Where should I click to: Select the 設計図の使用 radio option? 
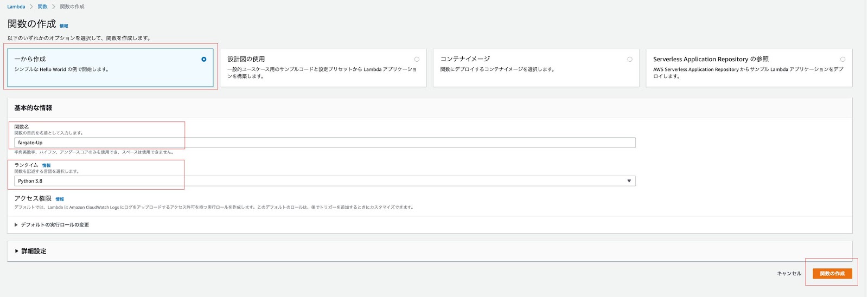pyautogui.click(x=417, y=59)
